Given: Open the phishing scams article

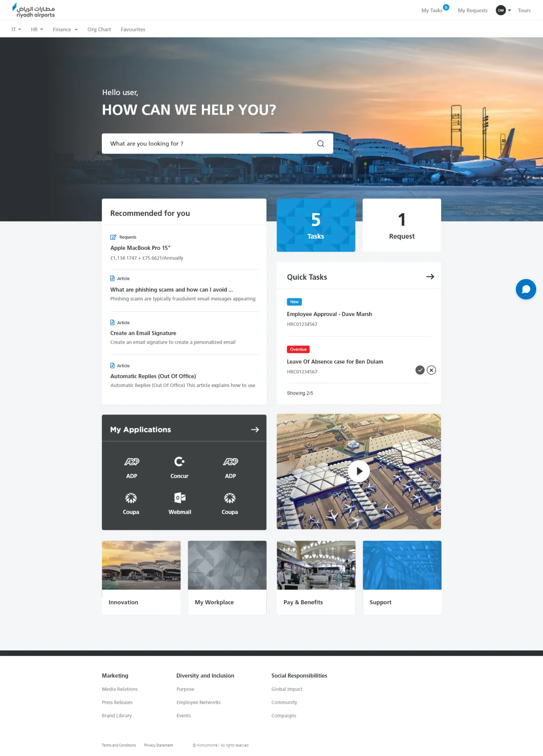Looking at the screenshot, I should [x=171, y=290].
